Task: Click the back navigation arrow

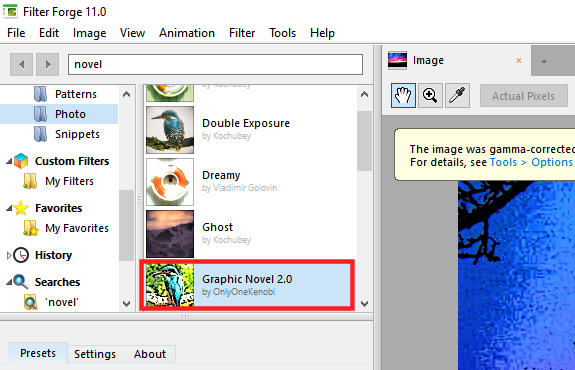Action: (21, 65)
